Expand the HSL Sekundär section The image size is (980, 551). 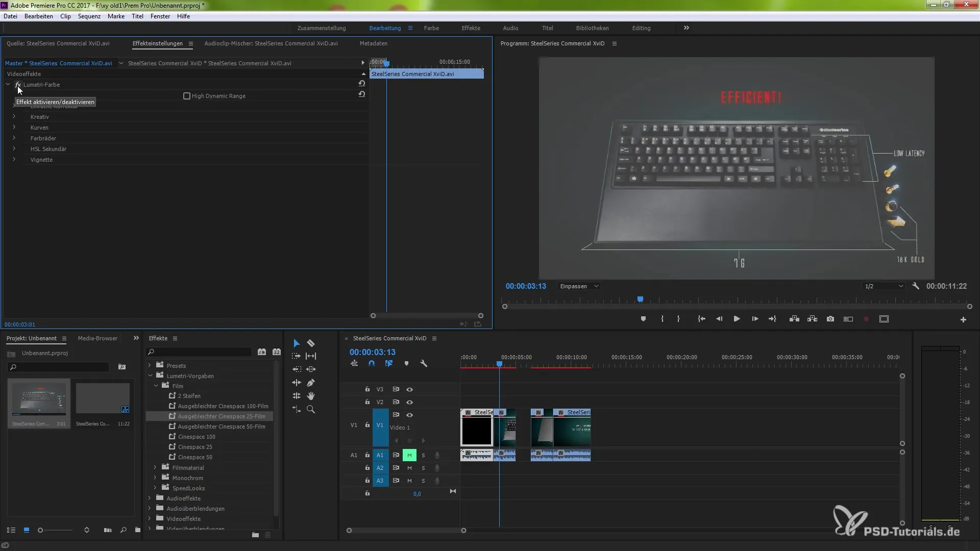(x=14, y=149)
